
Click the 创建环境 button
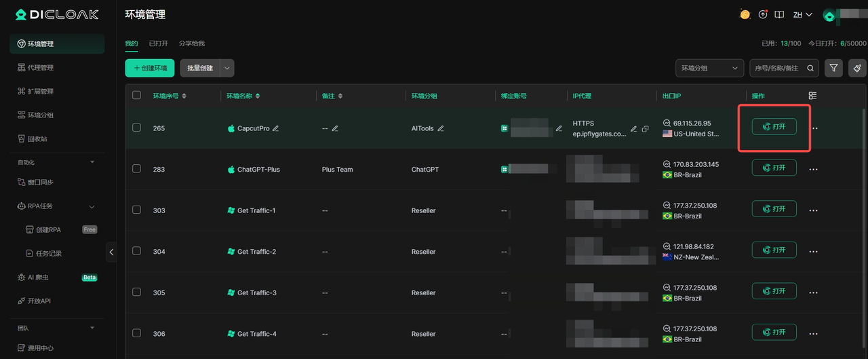(149, 68)
